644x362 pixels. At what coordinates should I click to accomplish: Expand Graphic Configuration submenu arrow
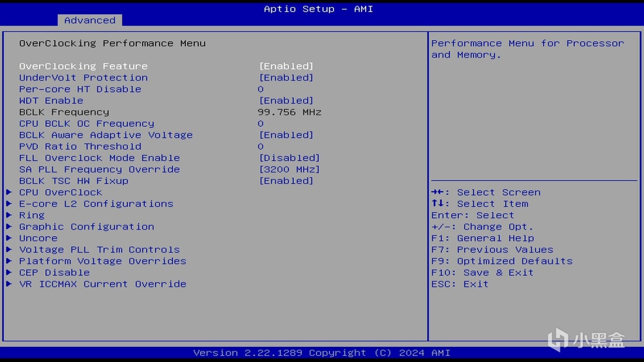tap(9, 227)
